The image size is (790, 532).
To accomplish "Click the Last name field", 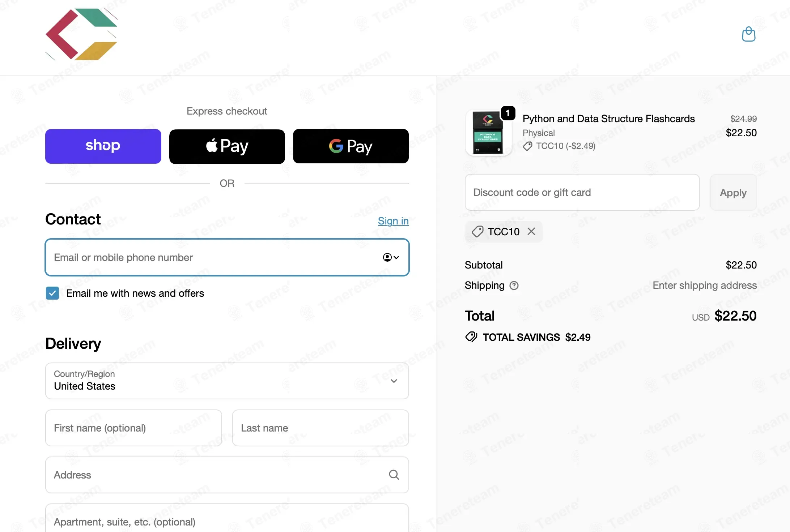I will (320, 428).
